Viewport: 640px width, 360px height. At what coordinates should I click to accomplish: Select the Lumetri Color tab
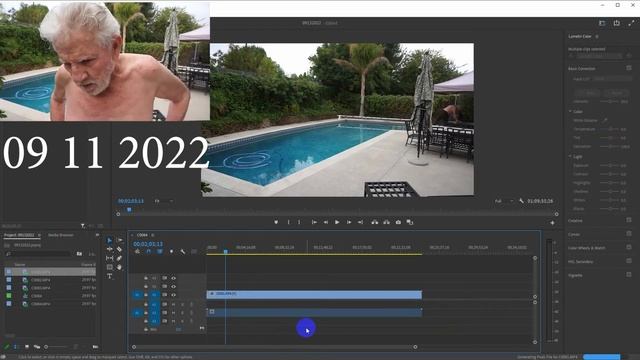pyautogui.click(x=580, y=36)
